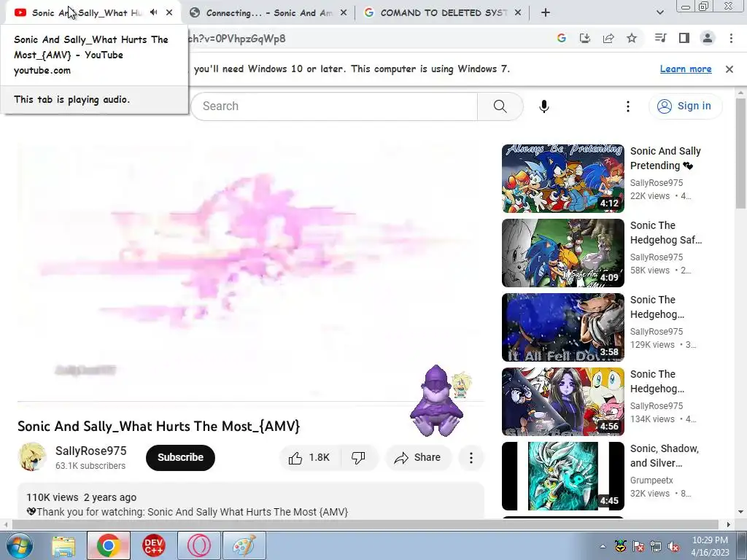Image resolution: width=747 pixels, height=560 pixels.
Task: Subscribe to SallyRose975
Action: (x=180, y=458)
